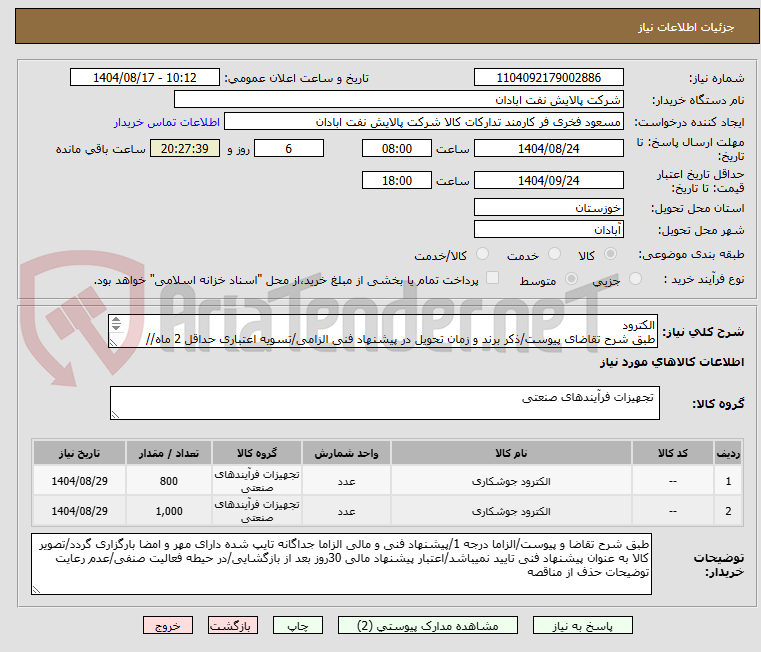Click the اطلاعات کالاهای مورد نیاز heading
Viewport: 761px width, 652px height.
pyautogui.click(x=672, y=362)
